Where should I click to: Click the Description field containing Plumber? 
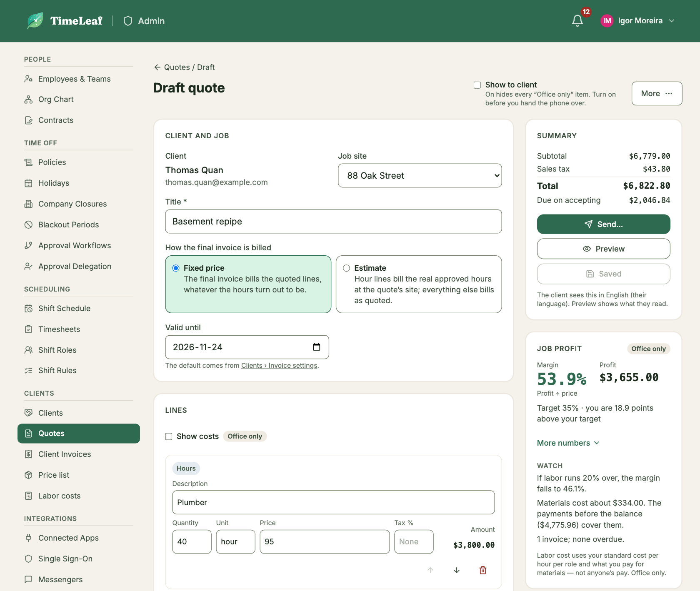(333, 503)
